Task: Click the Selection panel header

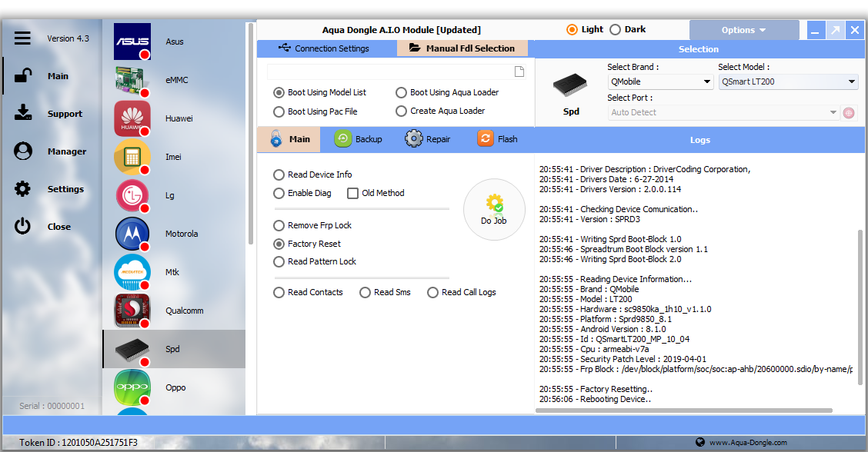Action: point(699,49)
